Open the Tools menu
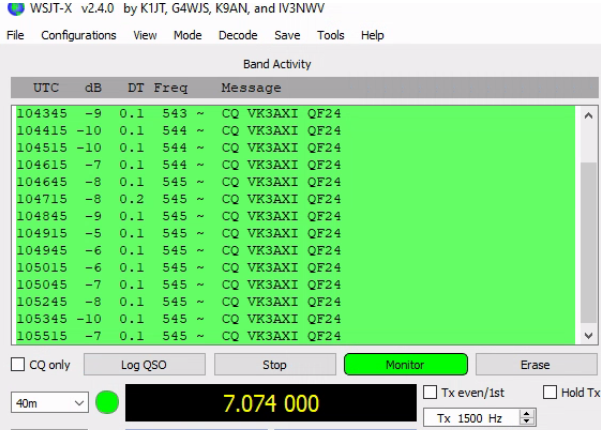The height and width of the screenshot is (430, 601). click(330, 35)
